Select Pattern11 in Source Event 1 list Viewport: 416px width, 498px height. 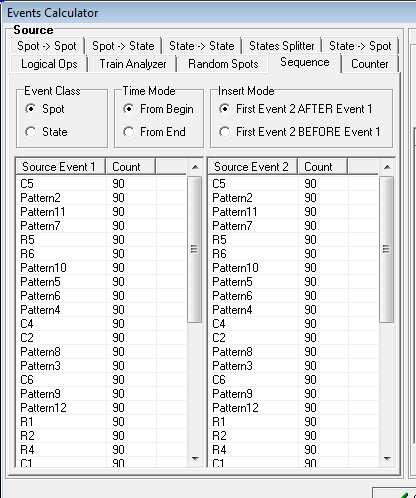click(x=101, y=212)
